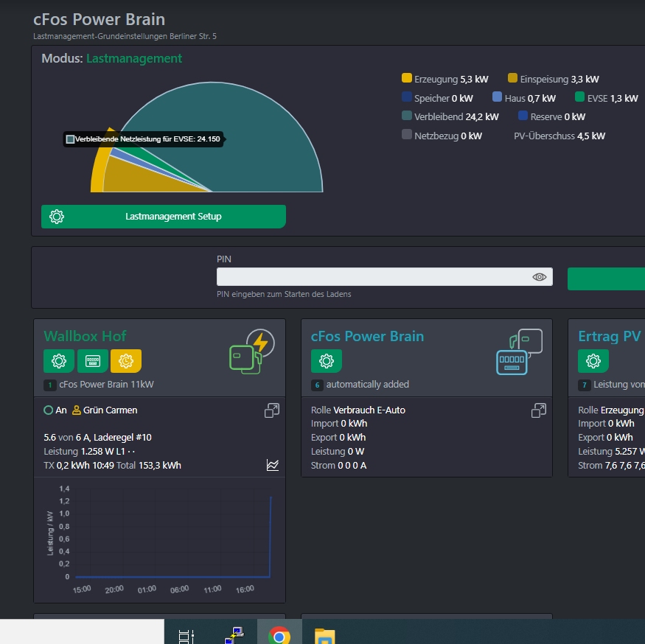Click the device number badge 7
The image size is (645, 644).
point(584,385)
